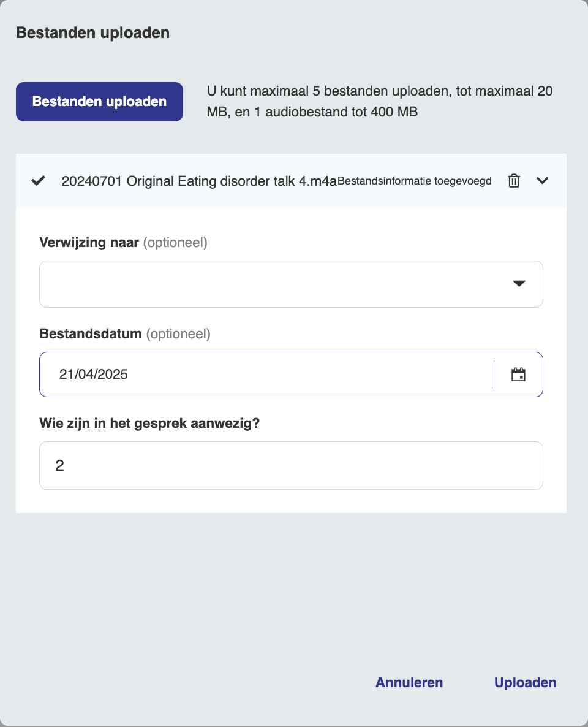Click Annuleren to cancel the upload
The image size is (588, 727).
tap(409, 682)
